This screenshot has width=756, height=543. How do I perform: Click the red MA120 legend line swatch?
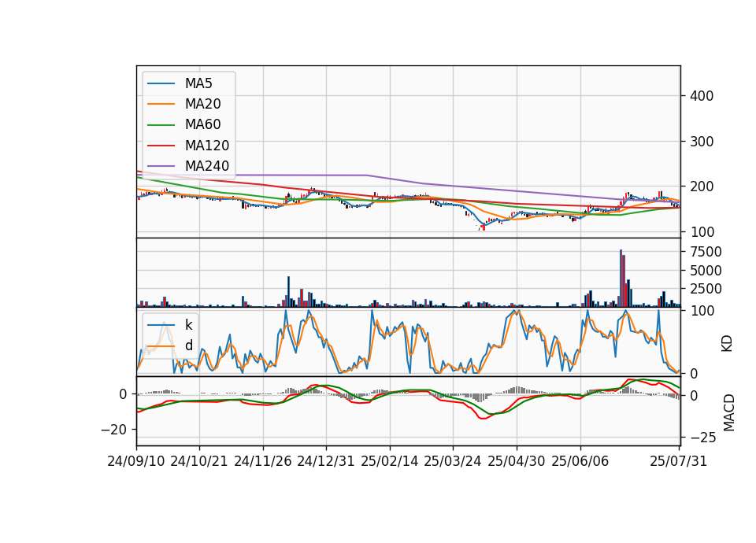pyautogui.click(x=161, y=146)
